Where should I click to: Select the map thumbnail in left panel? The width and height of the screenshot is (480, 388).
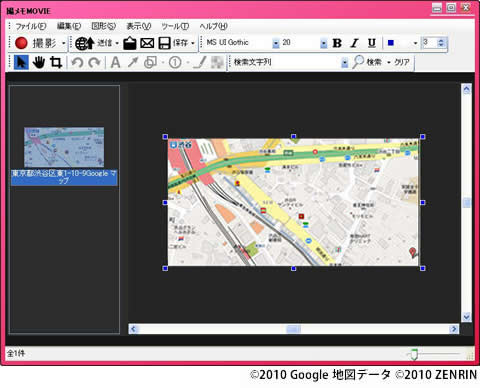pyautogui.click(x=64, y=147)
